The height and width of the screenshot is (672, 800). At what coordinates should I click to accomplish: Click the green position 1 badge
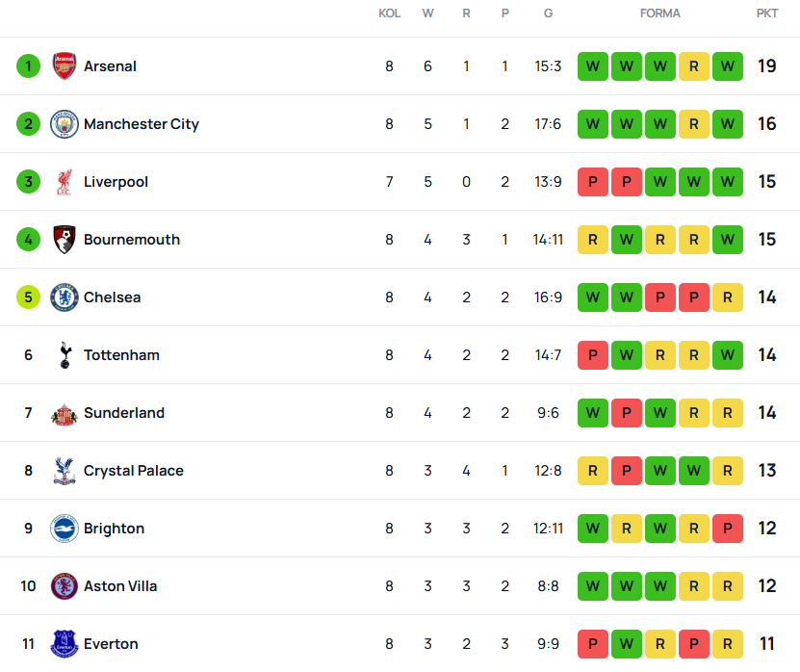[x=28, y=66]
